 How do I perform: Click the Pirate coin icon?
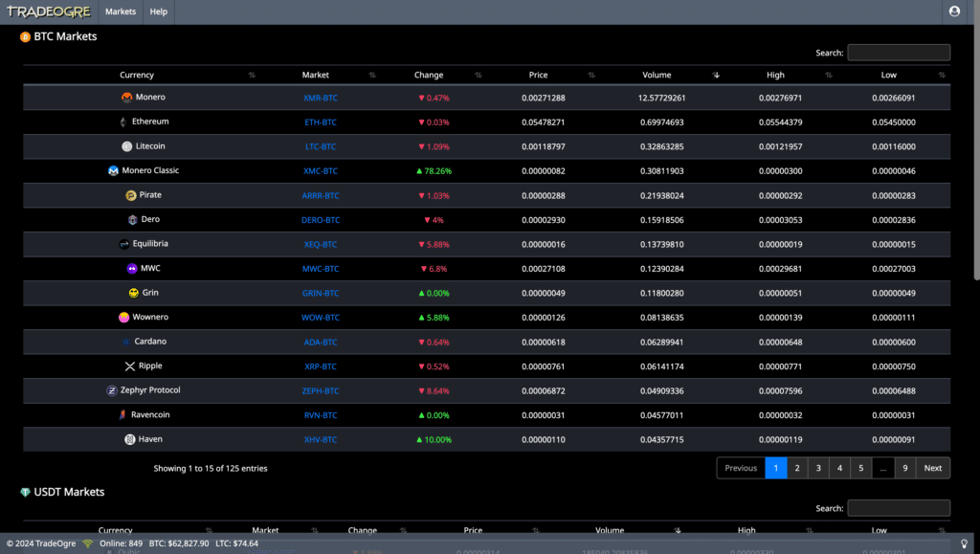click(130, 195)
